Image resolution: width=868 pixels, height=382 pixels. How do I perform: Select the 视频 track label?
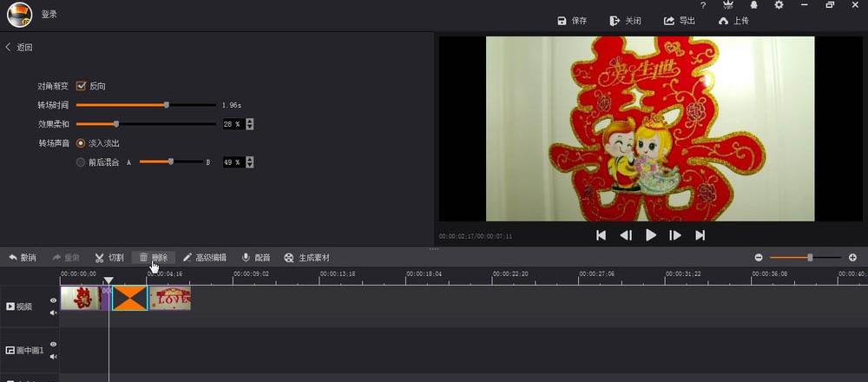click(x=19, y=306)
